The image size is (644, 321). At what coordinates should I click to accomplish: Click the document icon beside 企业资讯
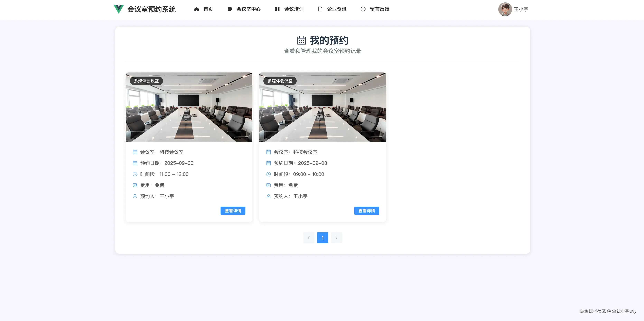click(320, 9)
